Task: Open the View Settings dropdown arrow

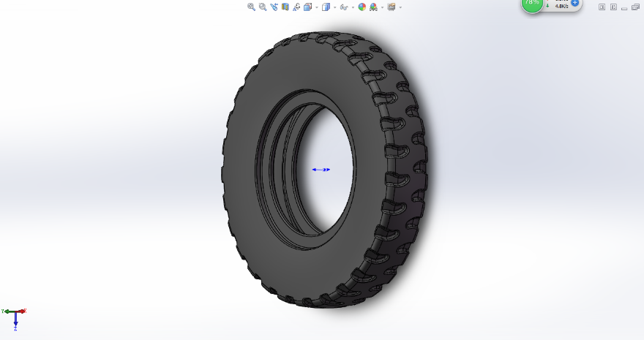Action: click(400, 7)
